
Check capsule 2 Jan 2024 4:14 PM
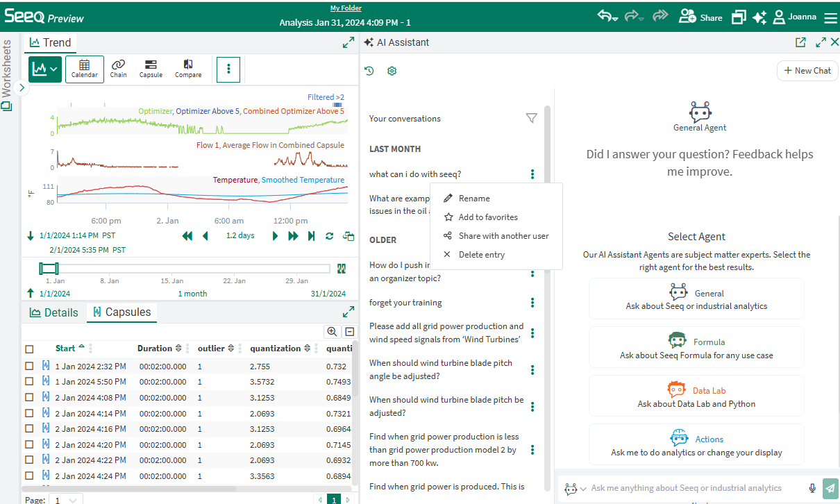tap(29, 413)
